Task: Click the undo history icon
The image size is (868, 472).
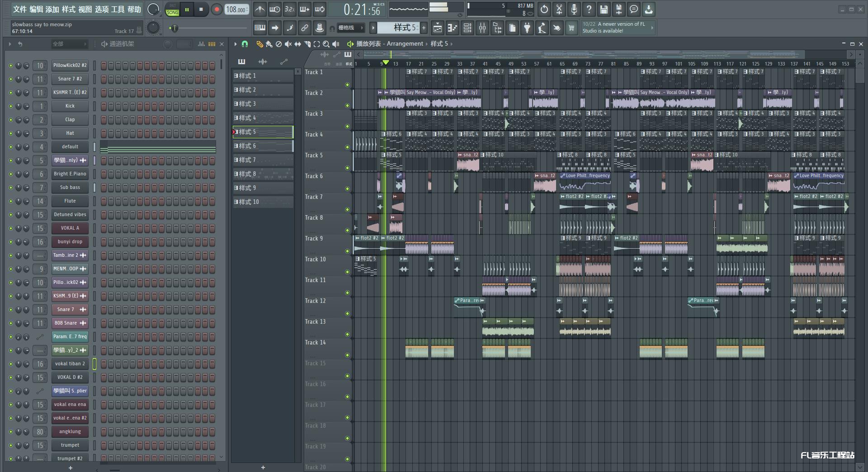Action: 544,9
